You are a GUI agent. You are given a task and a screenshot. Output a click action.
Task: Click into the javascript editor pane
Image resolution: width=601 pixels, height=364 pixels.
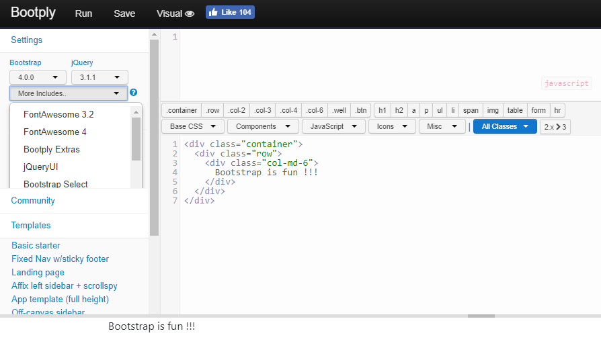click(390, 65)
